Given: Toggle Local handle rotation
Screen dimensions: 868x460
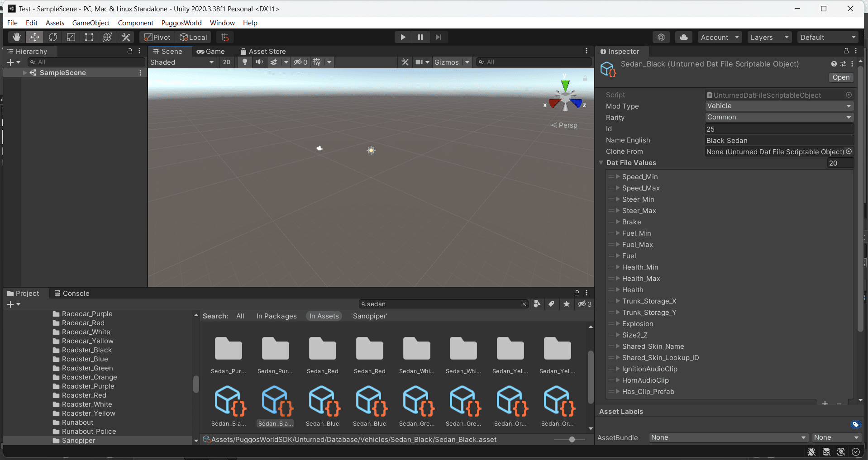Looking at the screenshot, I should [193, 37].
